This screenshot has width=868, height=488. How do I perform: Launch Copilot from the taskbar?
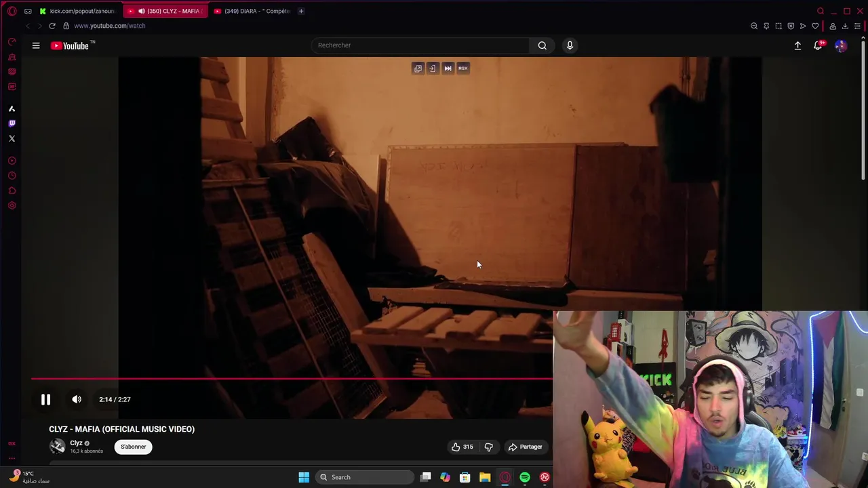pos(445,477)
